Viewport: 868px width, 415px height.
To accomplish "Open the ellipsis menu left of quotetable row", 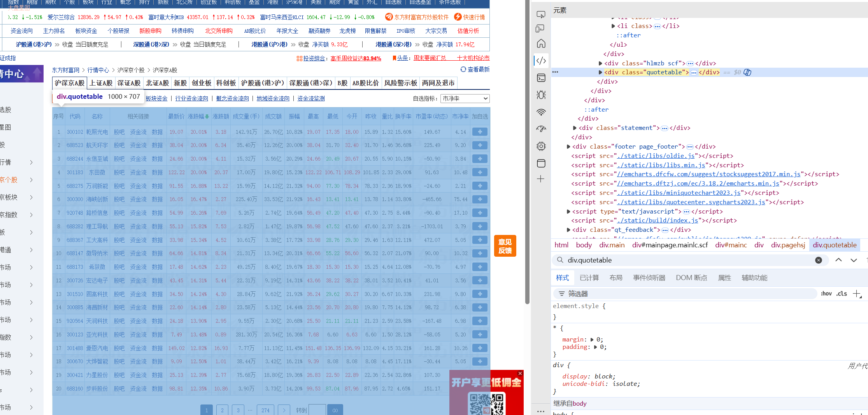I will [555, 72].
